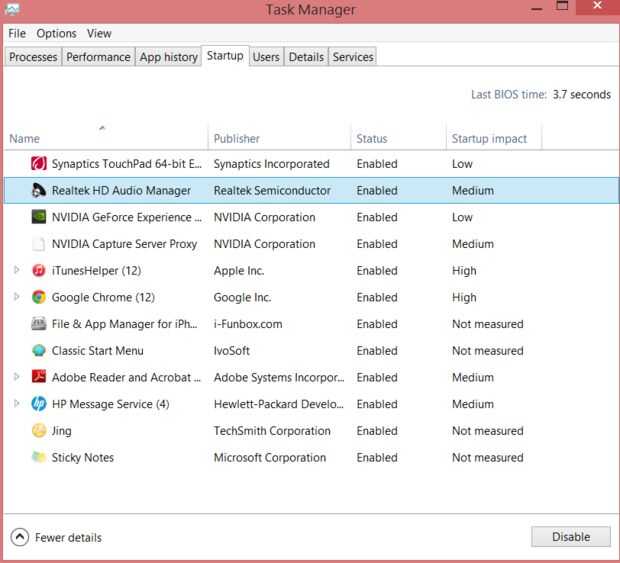Screen dimensions: 620x563
Task: Select the Startup tab
Action: 225,56
